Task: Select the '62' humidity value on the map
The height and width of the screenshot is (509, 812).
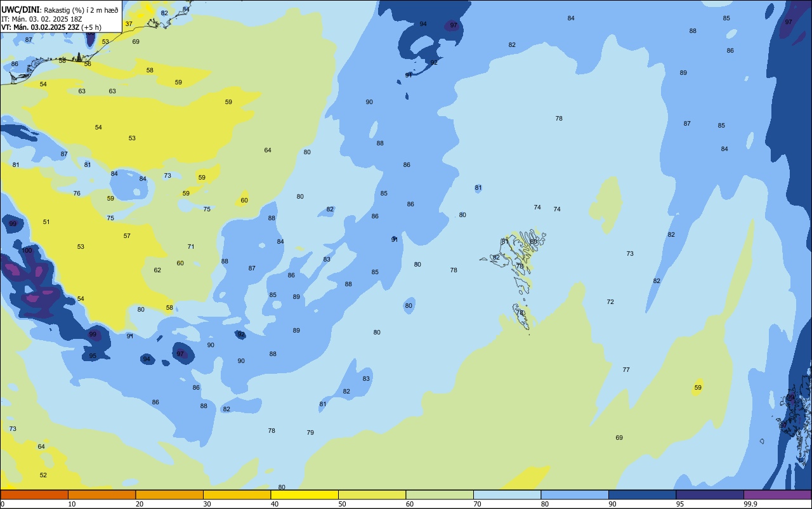Action: [157, 270]
